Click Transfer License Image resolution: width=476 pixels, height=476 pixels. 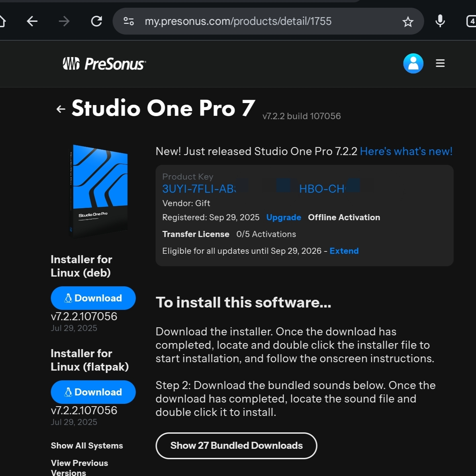coord(196,234)
